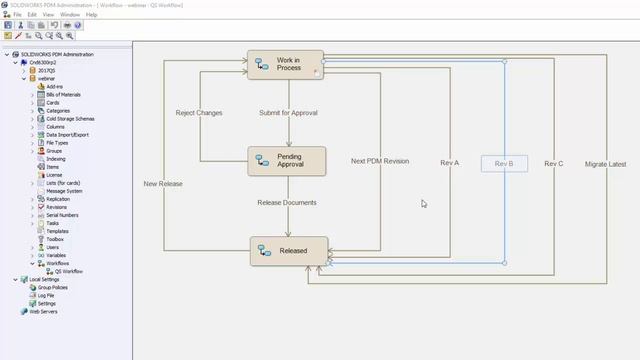Expand the File Types node
640x360 pixels.
(32, 143)
